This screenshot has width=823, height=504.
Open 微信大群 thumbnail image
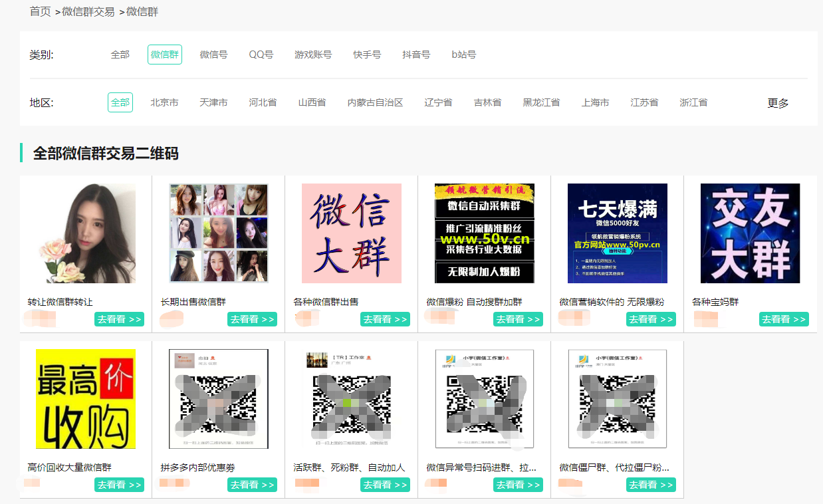pos(352,233)
